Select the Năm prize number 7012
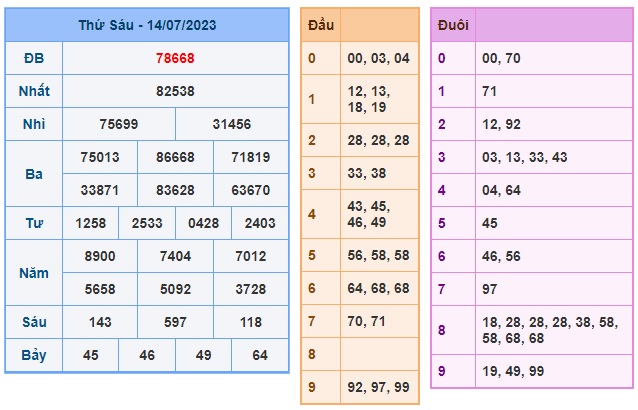The image size is (638, 410). 251,256
